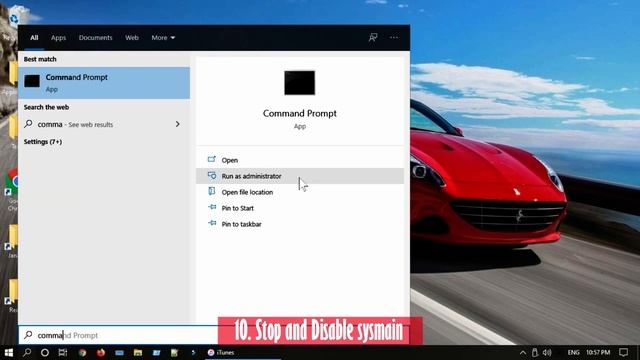This screenshot has height=360, width=640.
Task: Choose Pin to Start
Action: point(300,208)
